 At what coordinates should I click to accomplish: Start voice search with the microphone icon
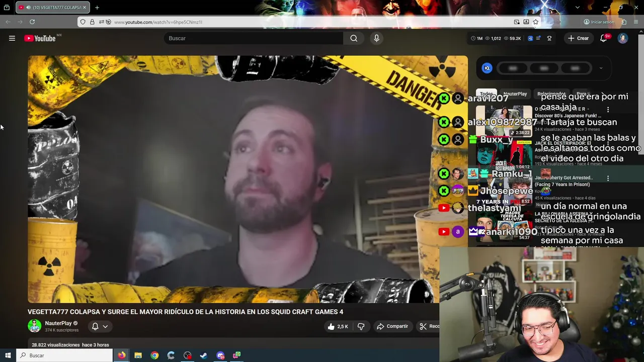point(376,38)
